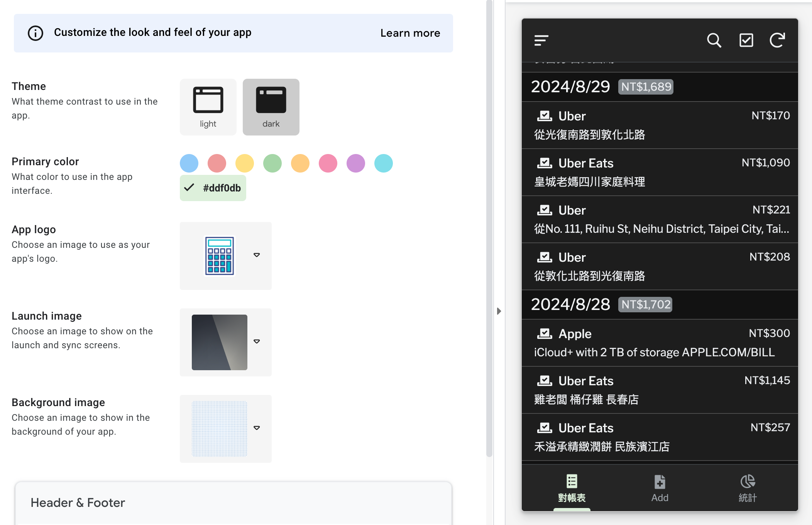
Task: Select the dark theme option
Action: 271,107
